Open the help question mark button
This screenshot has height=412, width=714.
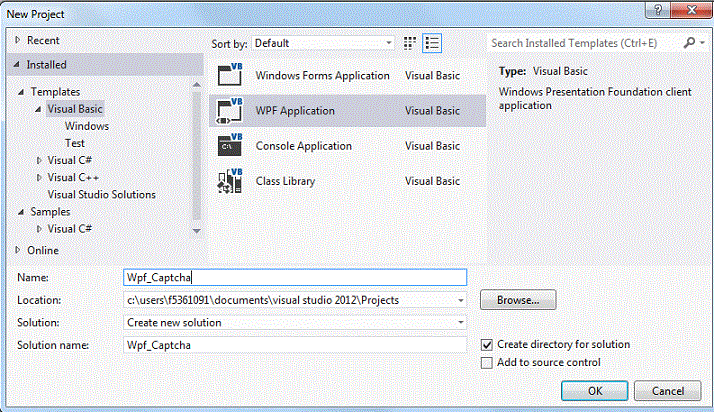tap(658, 10)
